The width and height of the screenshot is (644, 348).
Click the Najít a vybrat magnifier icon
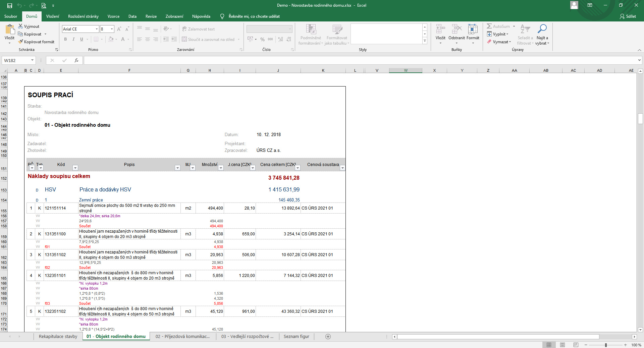(542, 29)
